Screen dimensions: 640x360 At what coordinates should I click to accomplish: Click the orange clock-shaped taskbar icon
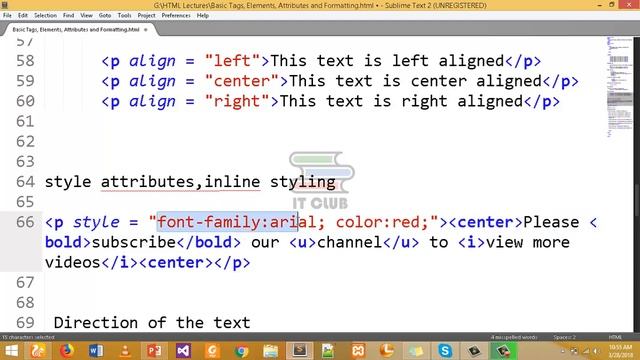[387, 351]
